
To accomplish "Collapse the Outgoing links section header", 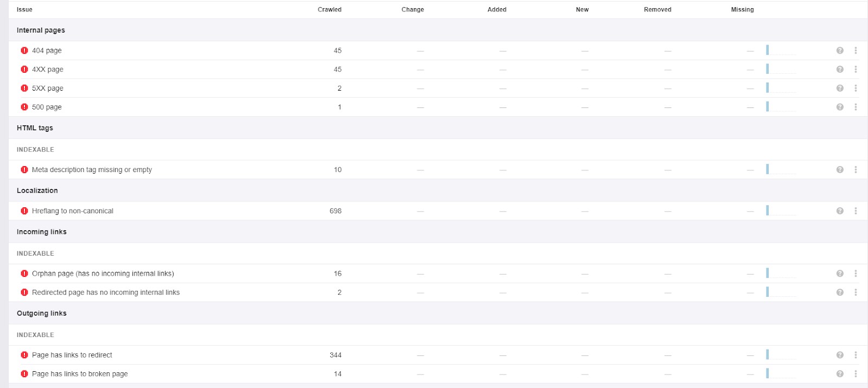I will point(42,314).
